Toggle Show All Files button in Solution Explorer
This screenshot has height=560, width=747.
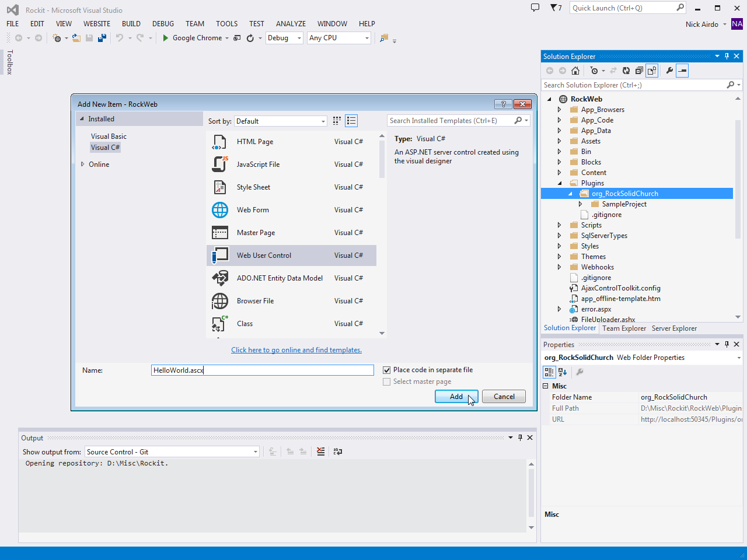click(652, 71)
